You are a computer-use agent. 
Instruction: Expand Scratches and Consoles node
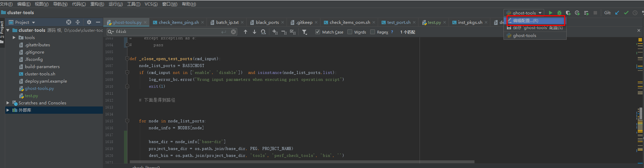(8, 103)
